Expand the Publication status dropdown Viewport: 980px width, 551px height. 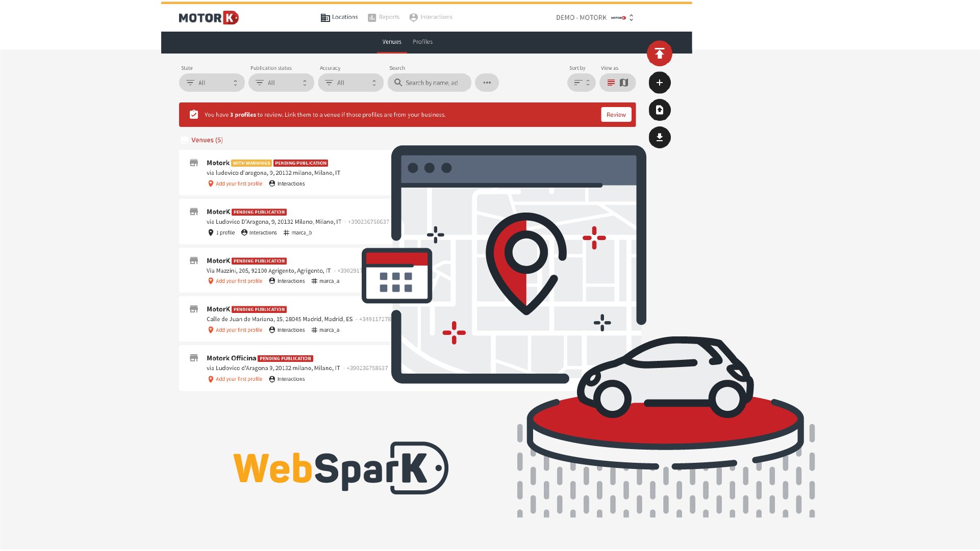click(x=281, y=82)
